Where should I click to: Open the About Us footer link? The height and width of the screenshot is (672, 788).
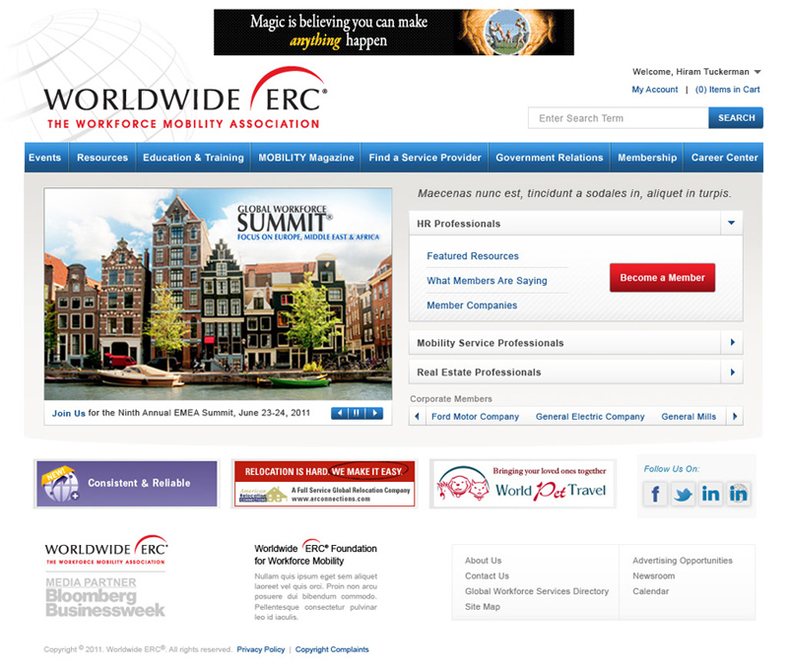click(483, 561)
